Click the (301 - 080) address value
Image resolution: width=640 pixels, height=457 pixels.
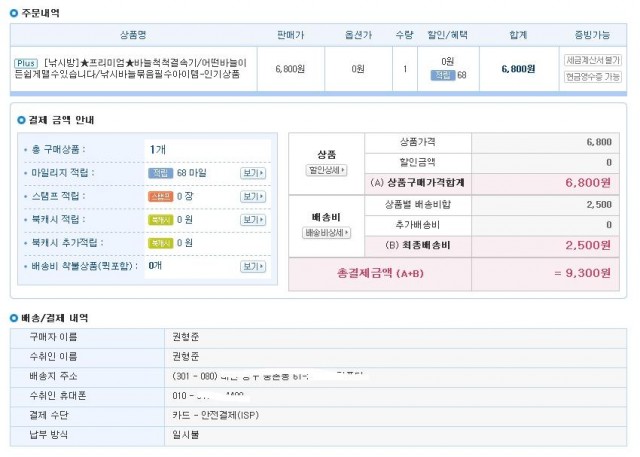click(269, 377)
